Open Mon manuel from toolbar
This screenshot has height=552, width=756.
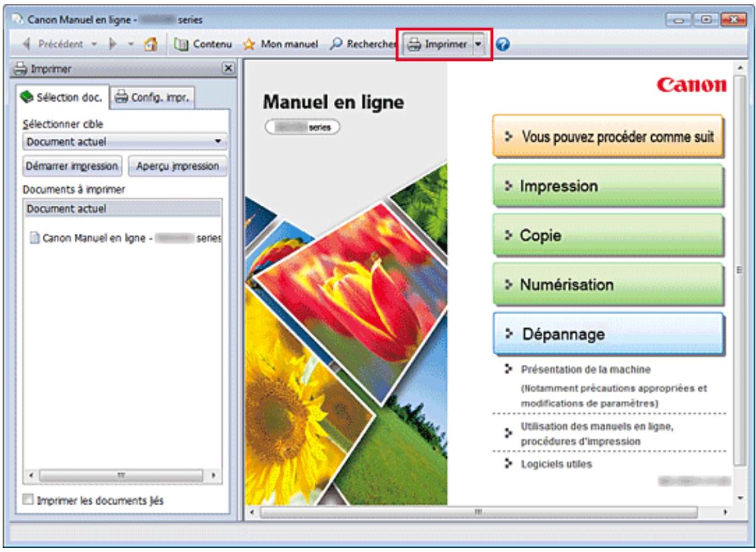(x=280, y=44)
